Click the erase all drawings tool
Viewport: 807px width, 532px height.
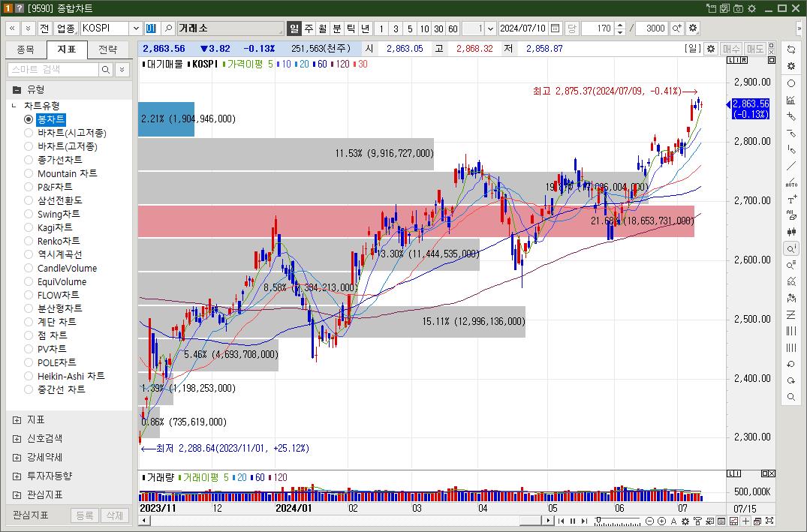click(791, 215)
